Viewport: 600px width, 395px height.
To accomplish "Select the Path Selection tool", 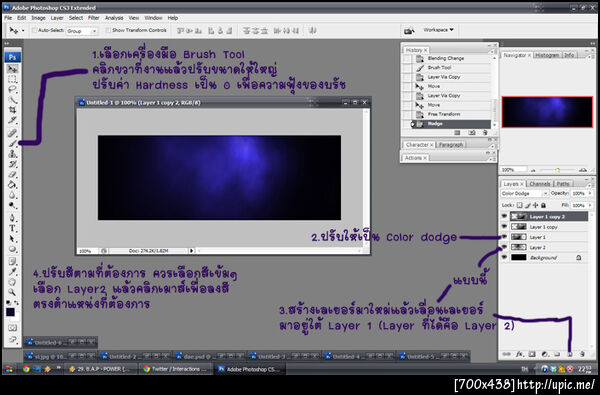I will click(x=13, y=239).
